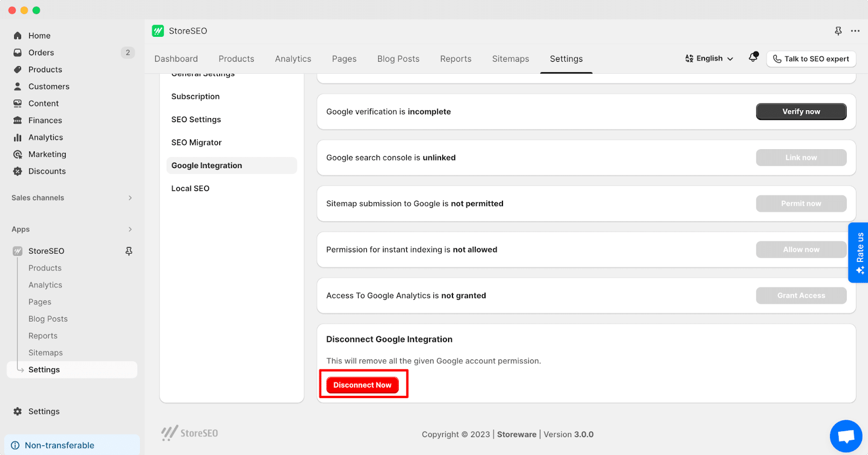Open the Analytics tab in StoreSEO
This screenshot has width=868, height=455.
(293, 59)
